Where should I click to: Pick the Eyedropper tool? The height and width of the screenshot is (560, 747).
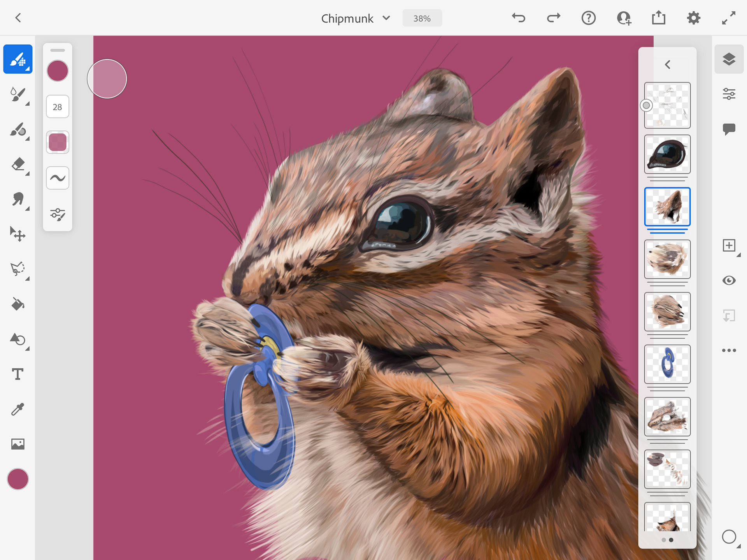tap(18, 409)
